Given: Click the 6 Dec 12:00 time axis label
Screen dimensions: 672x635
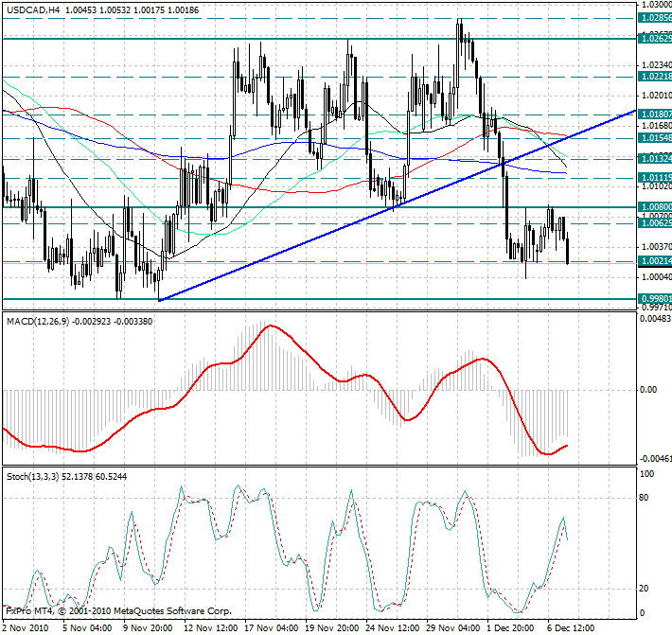Looking at the screenshot, I should pos(574,627).
